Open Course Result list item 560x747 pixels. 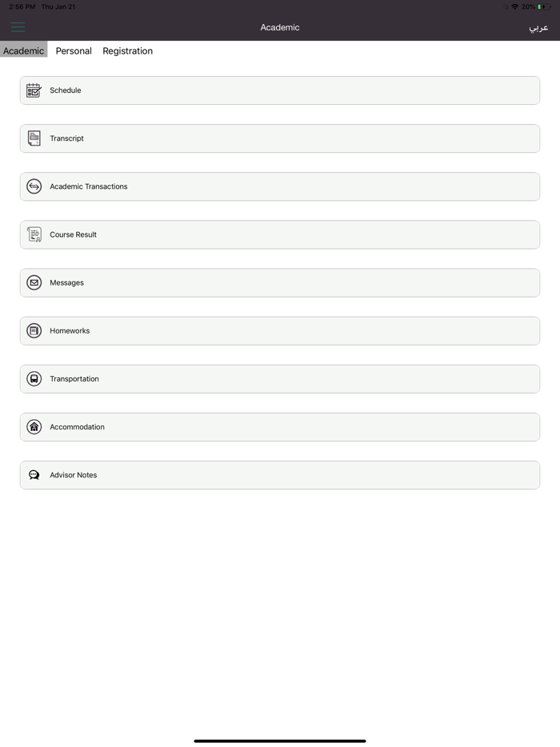280,234
